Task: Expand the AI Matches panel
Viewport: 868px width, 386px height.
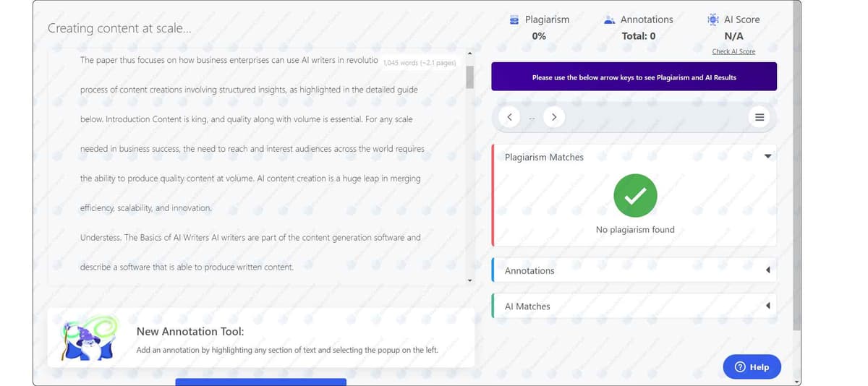Action: pyautogui.click(x=767, y=306)
